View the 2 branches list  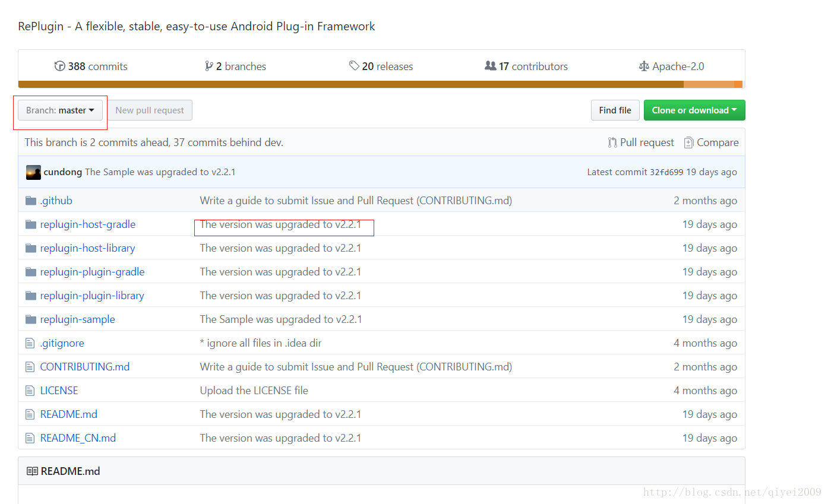(235, 66)
